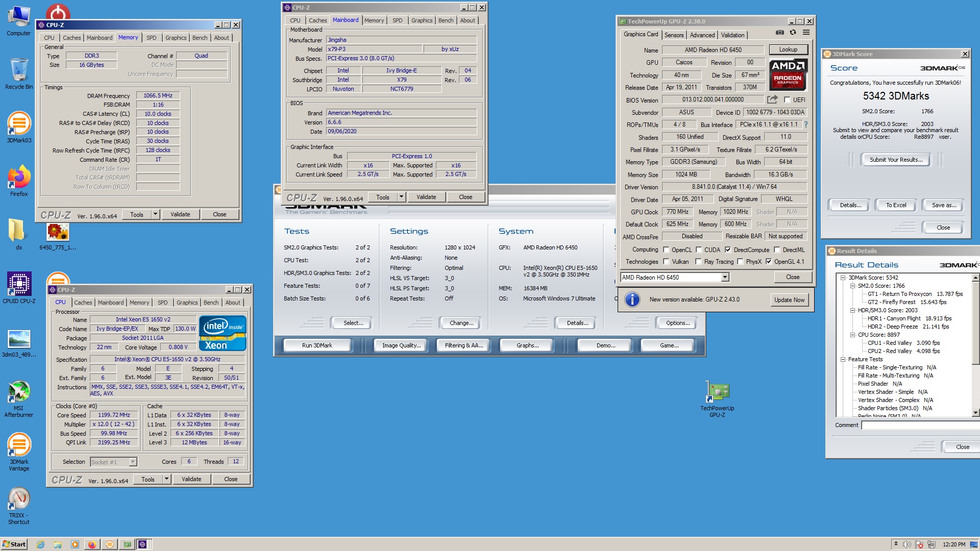Select the Recycle Bin desktop icon
The height and width of the screenshot is (551, 980).
click(19, 74)
